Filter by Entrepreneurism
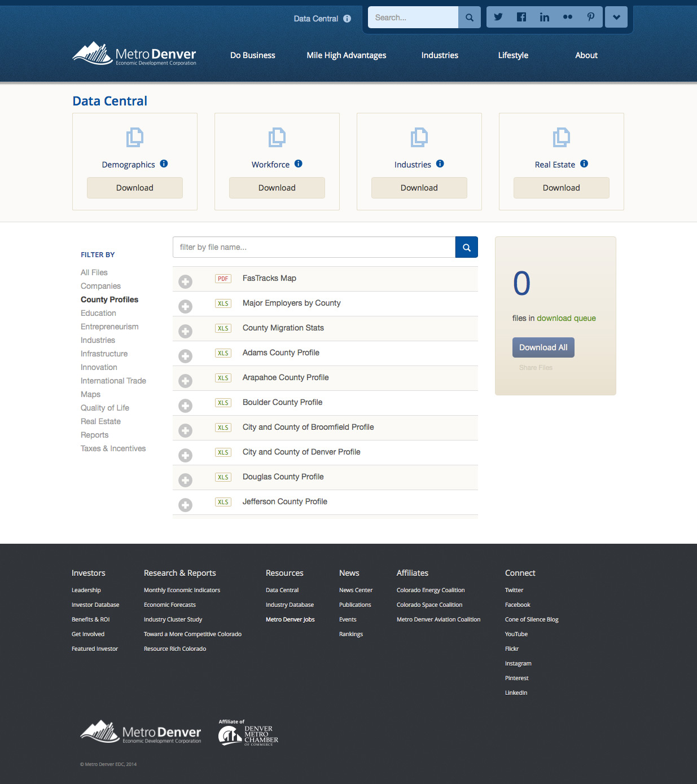697x784 pixels. [x=109, y=327]
